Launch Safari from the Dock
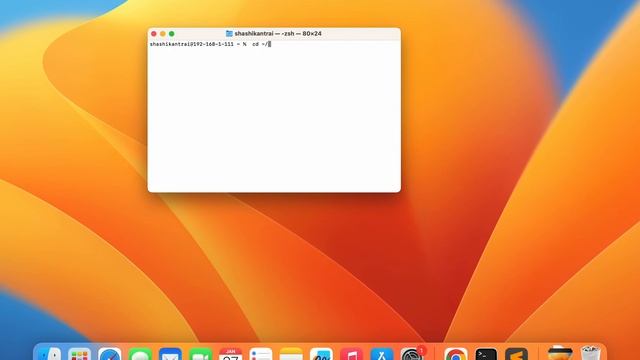This screenshot has width=640, height=360. 110,354
